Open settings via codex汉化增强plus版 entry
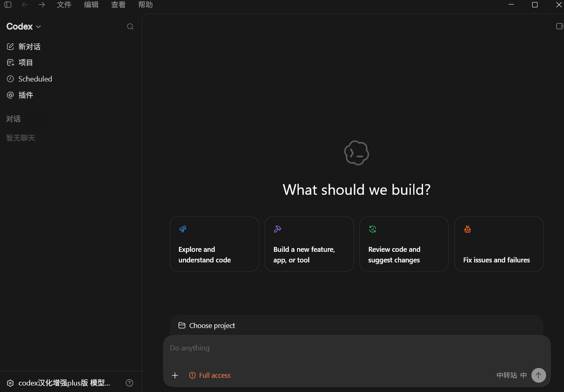This screenshot has width=564, height=392. (64, 383)
